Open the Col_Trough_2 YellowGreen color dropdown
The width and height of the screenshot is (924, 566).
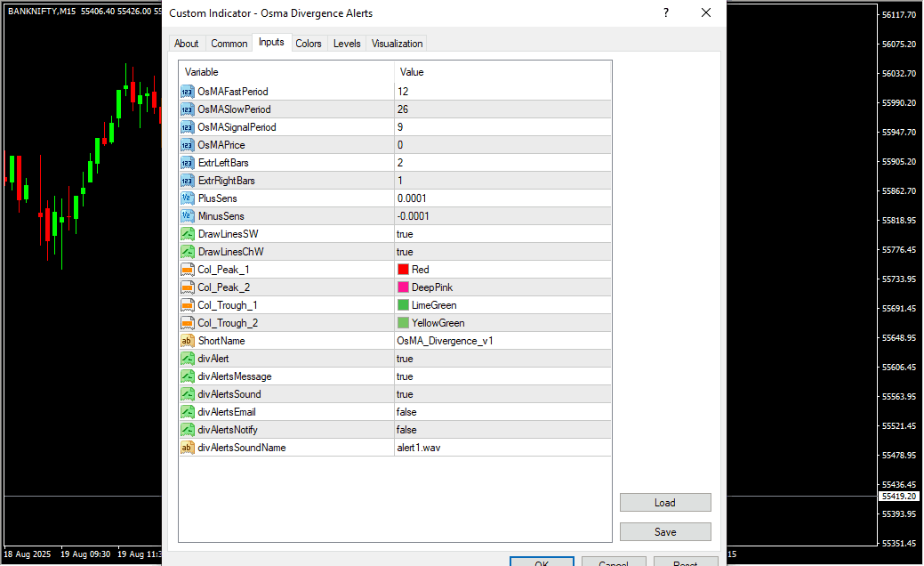pos(438,323)
